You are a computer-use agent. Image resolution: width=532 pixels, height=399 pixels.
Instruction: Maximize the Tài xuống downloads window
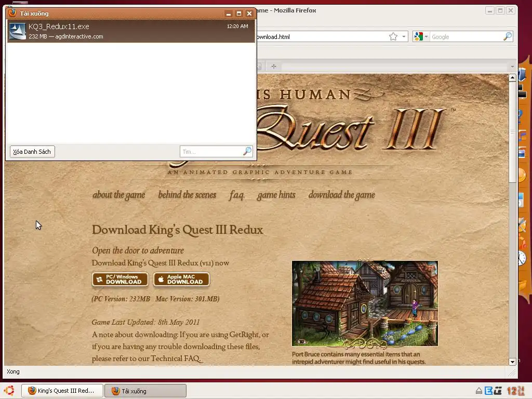coord(239,14)
